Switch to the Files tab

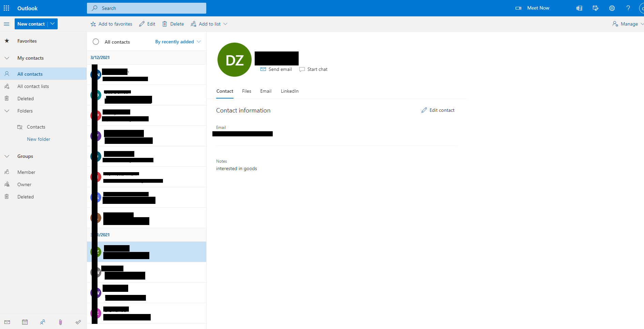246,91
